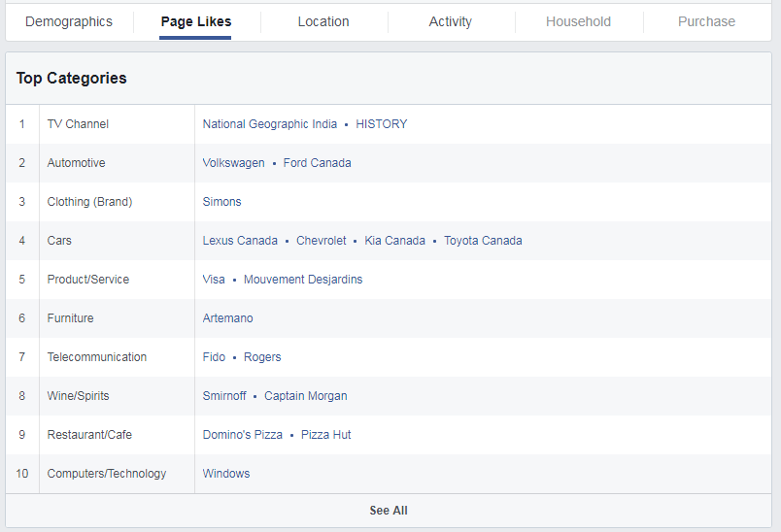Image resolution: width=781 pixels, height=532 pixels.
Task: Open the Chevrolet page link
Action: [x=321, y=241]
